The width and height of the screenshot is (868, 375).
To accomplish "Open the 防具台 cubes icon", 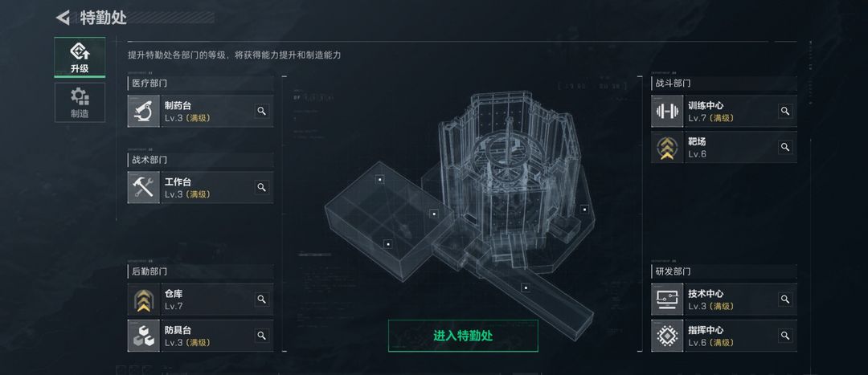I will [x=143, y=336].
